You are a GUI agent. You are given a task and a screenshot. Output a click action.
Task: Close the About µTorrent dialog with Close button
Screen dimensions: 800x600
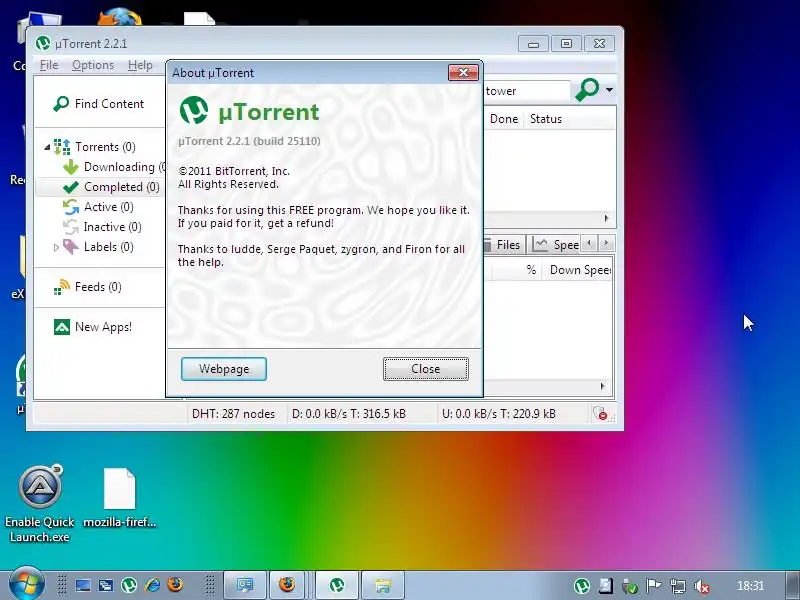426,369
